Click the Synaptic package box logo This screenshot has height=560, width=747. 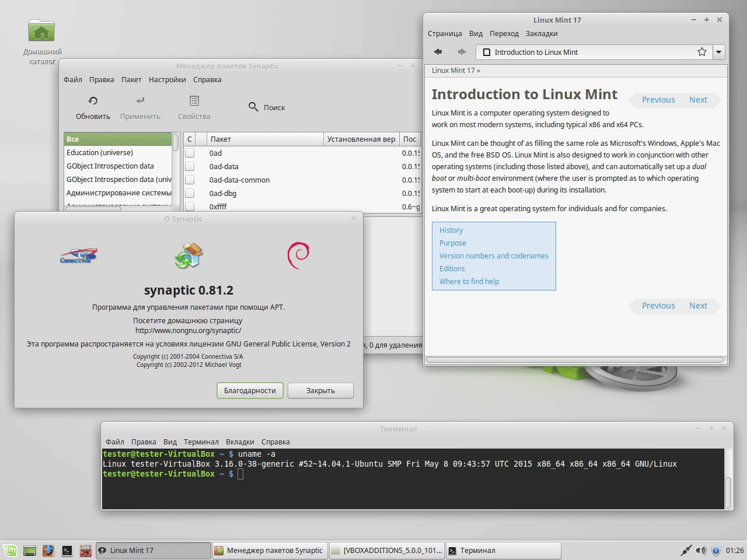point(189,256)
